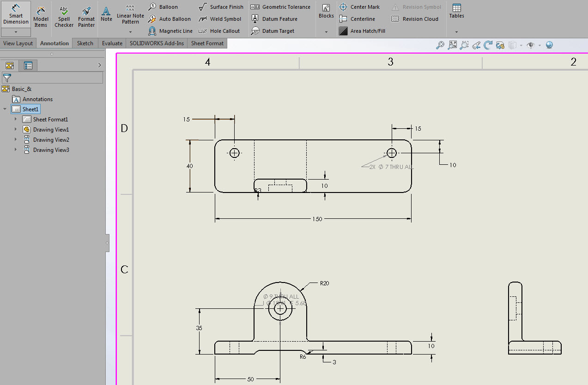The height and width of the screenshot is (385, 588).
Task: Insert a Weld Symbol
Action: tap(220, 19)
